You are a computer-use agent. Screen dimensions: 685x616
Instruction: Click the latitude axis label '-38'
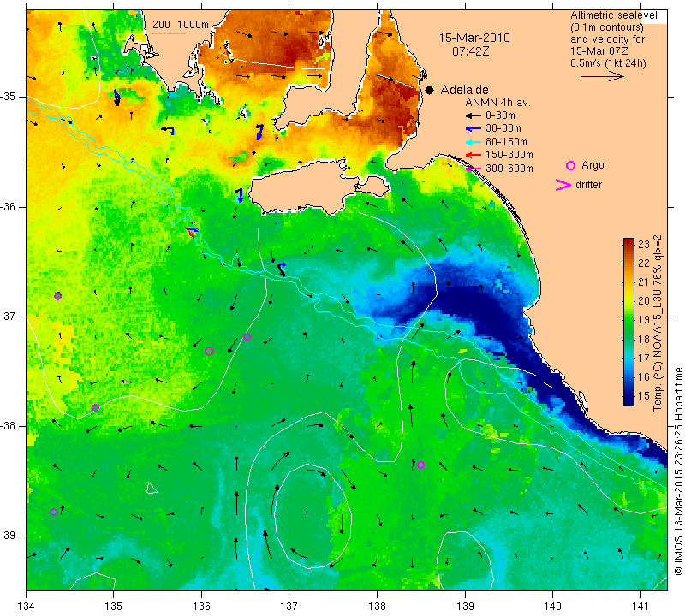click(x=9, y=426)
